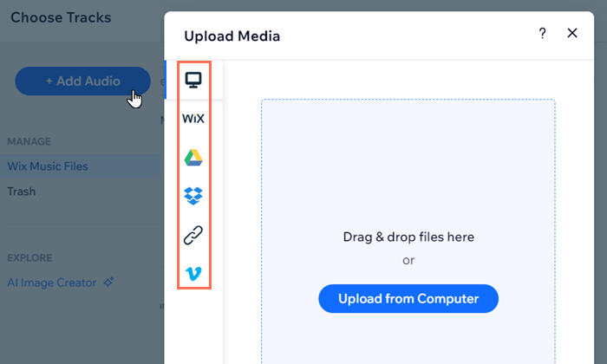Click the Add Audio button
This screenshot has height=364, width=607.
point(83,81)
